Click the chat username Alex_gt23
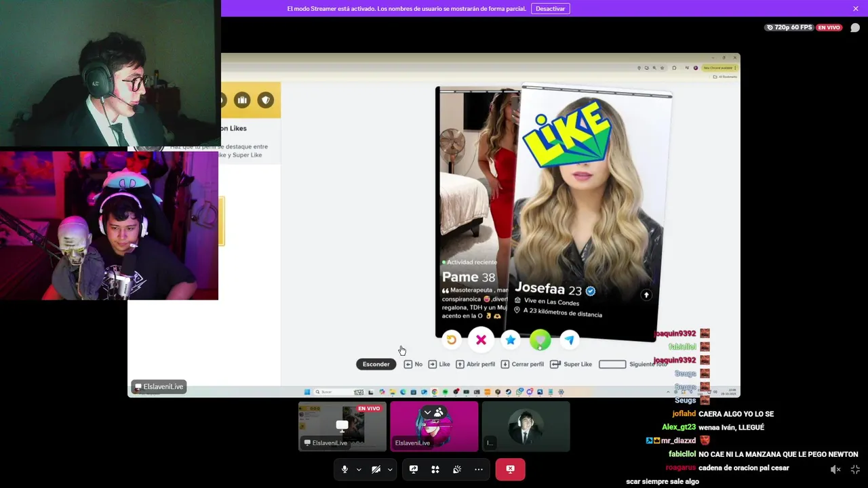Image resolution: width=868 pixels, height=488 pixels. pyautogui.click(x=679, y=427)
